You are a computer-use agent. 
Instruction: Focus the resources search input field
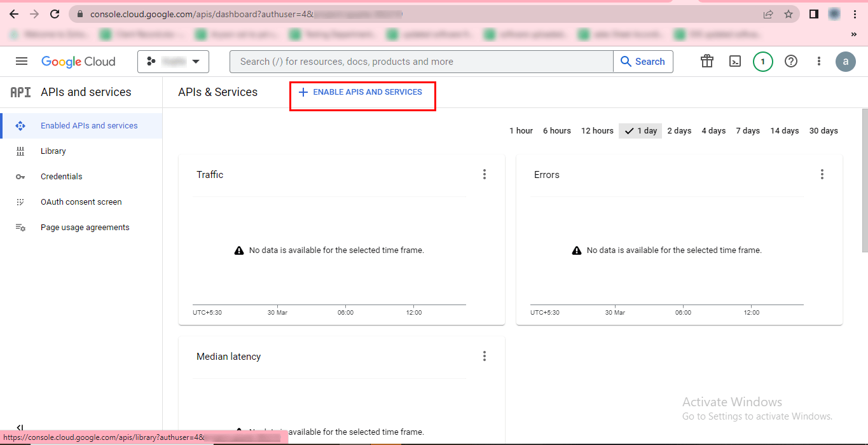click(420, 62)
